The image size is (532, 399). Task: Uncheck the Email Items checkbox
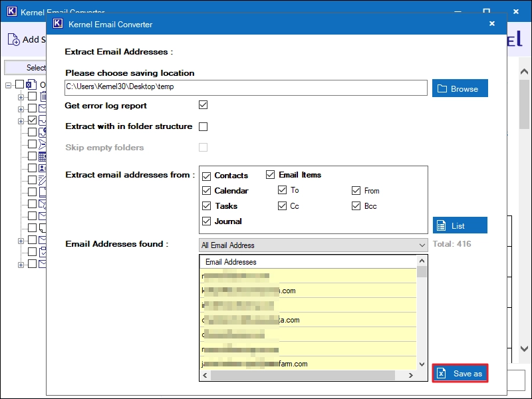[x=270, y=174]
